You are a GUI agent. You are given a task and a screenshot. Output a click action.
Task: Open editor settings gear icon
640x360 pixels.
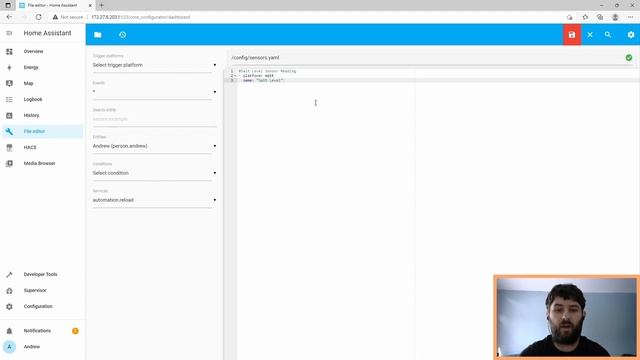[631, 35]
